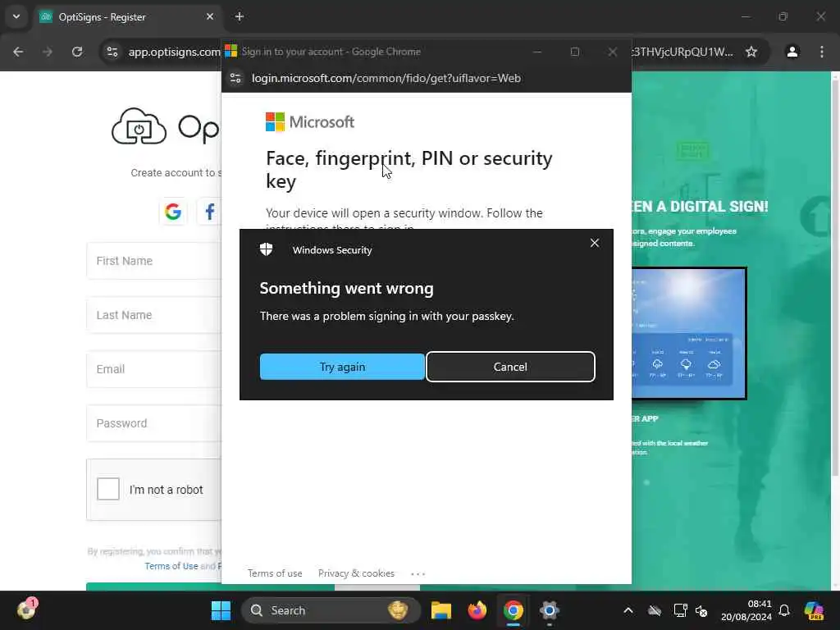Open the Chrome profile icon

pos(792,52)
